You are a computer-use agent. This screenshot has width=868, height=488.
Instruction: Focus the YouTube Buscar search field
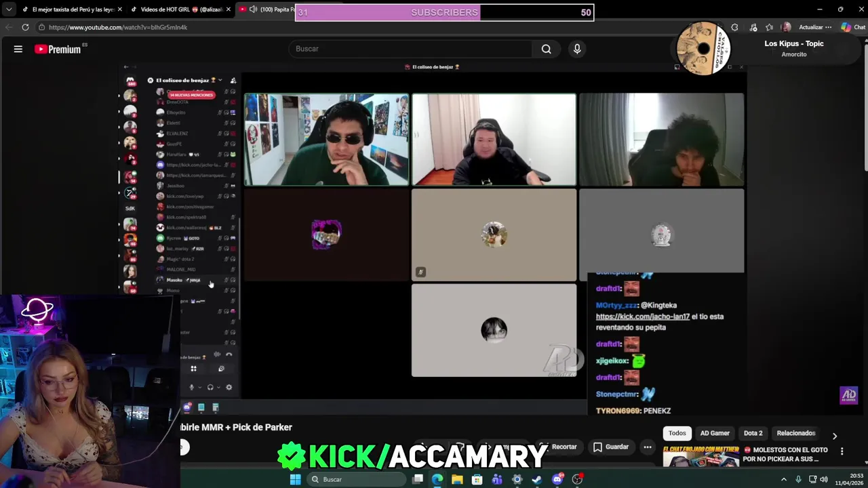point(411,49)
